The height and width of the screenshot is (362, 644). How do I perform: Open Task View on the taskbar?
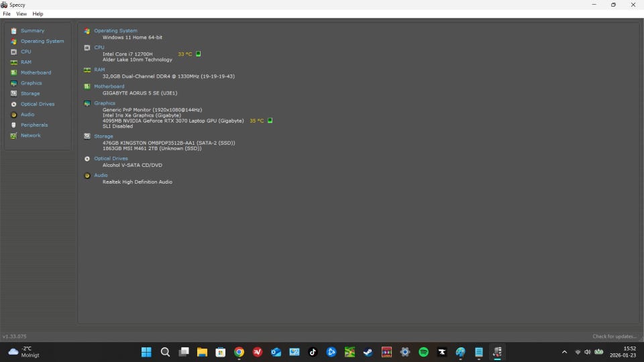[x=184, y=352]
